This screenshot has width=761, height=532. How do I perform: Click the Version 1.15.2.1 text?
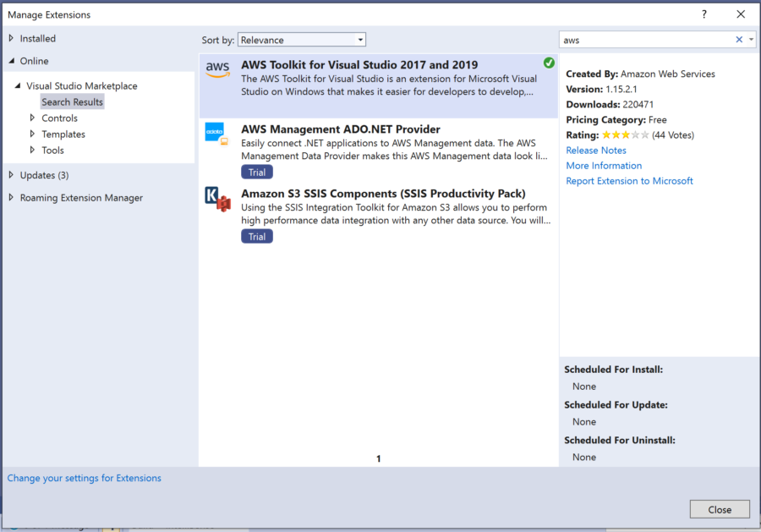pos(601,90)
